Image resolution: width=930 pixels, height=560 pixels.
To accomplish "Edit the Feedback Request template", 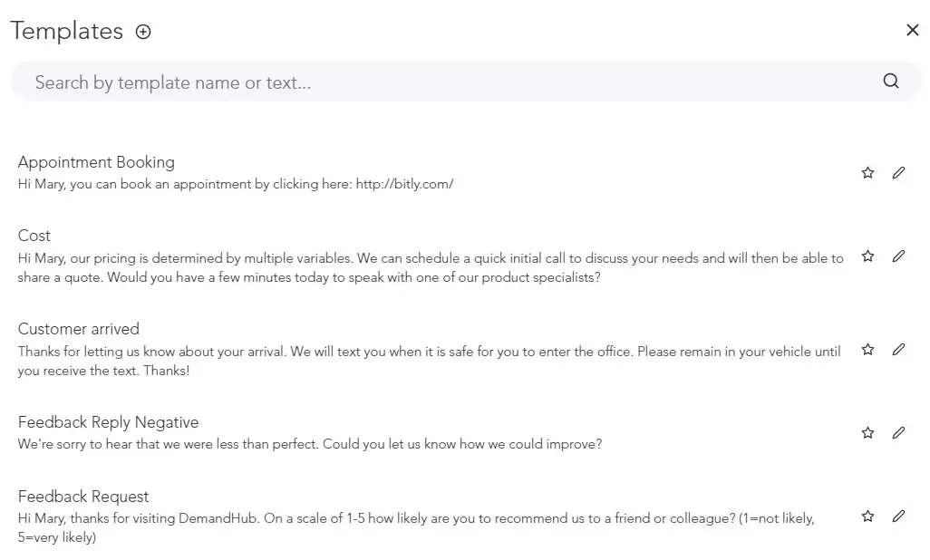I will (x=898, y=517).
